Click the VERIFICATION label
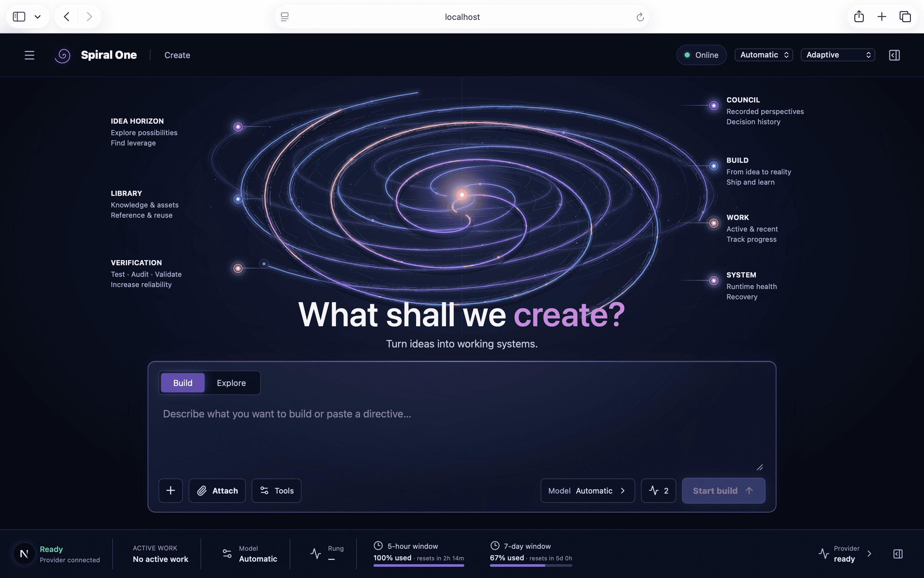 tap(136, 263)
